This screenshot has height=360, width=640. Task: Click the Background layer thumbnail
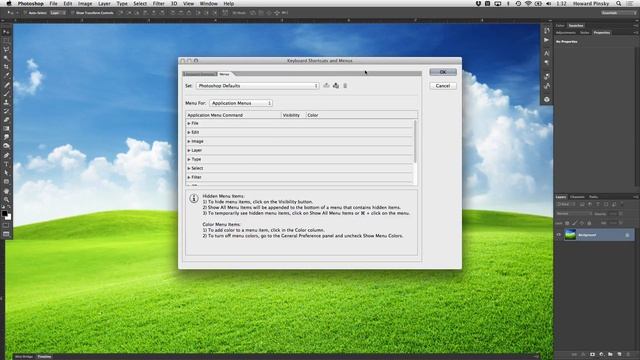(570, 235)
